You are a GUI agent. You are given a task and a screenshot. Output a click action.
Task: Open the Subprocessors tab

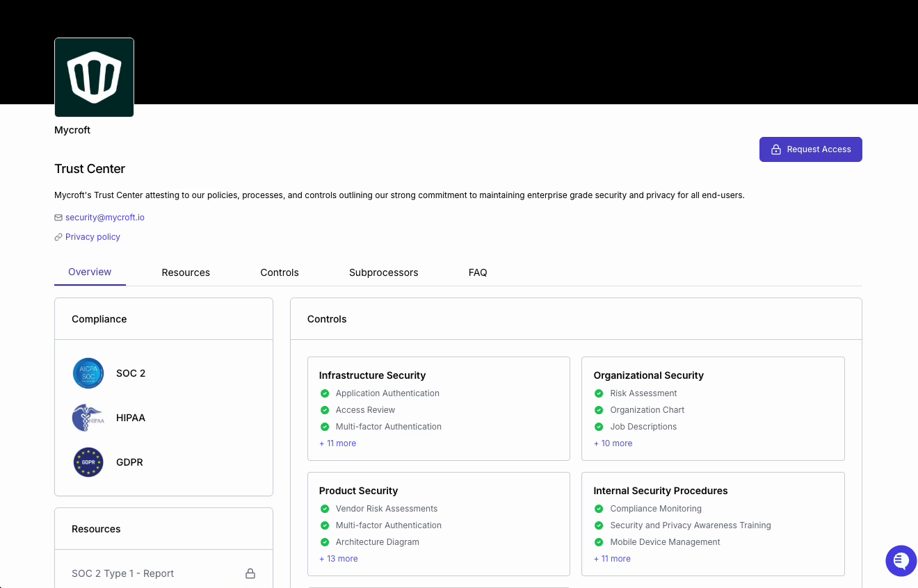383,272
